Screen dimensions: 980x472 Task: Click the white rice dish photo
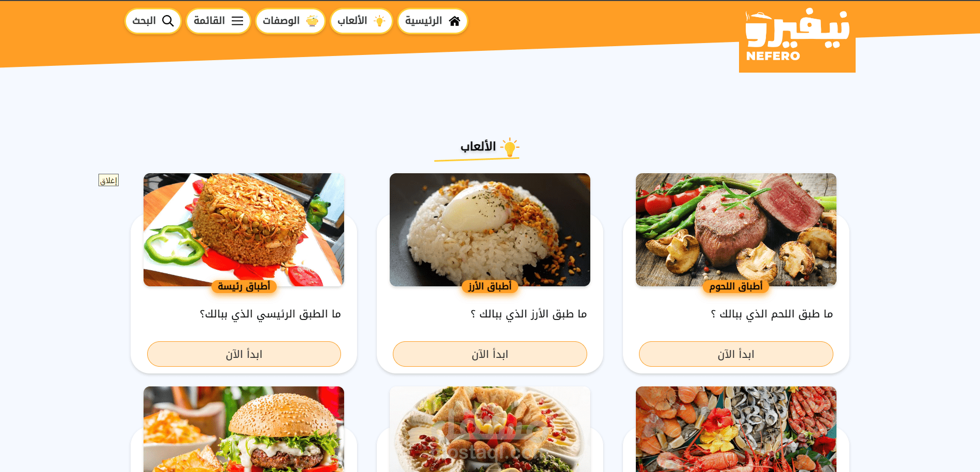[x=490, y=229]
